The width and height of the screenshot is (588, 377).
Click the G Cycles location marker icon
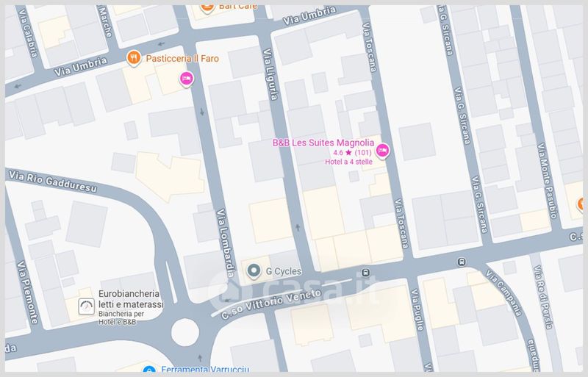pos(254,271)
